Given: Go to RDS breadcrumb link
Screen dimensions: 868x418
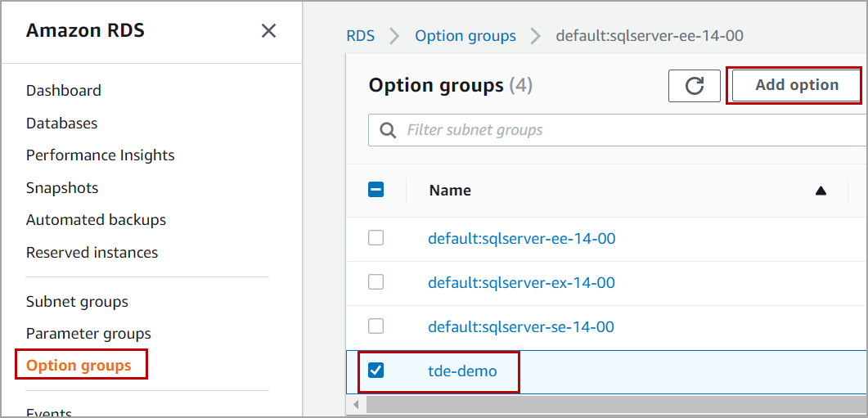Looking at the screenshot, I should coord(361,36).
